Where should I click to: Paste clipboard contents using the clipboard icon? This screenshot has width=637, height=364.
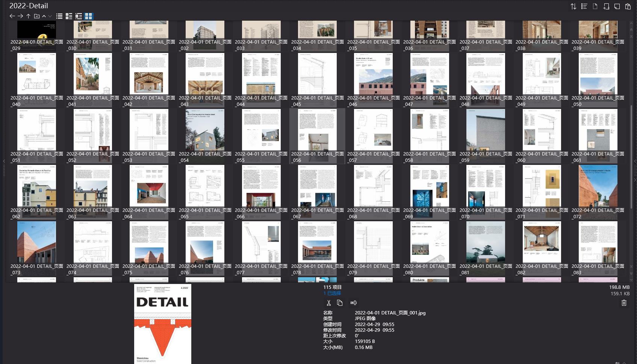point(628,6)
